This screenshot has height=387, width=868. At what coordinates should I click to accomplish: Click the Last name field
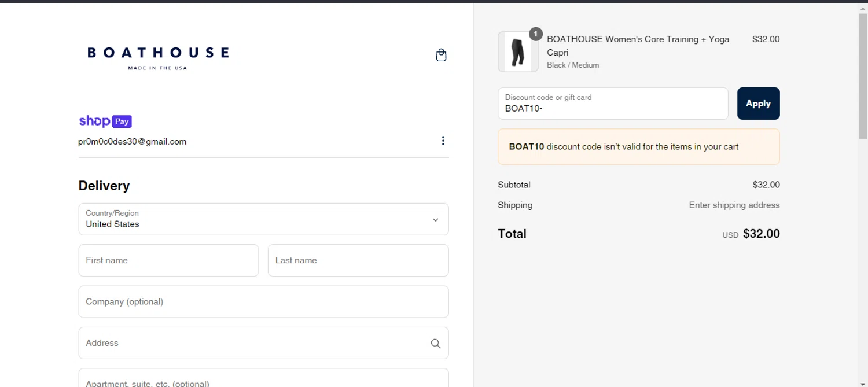358,260
